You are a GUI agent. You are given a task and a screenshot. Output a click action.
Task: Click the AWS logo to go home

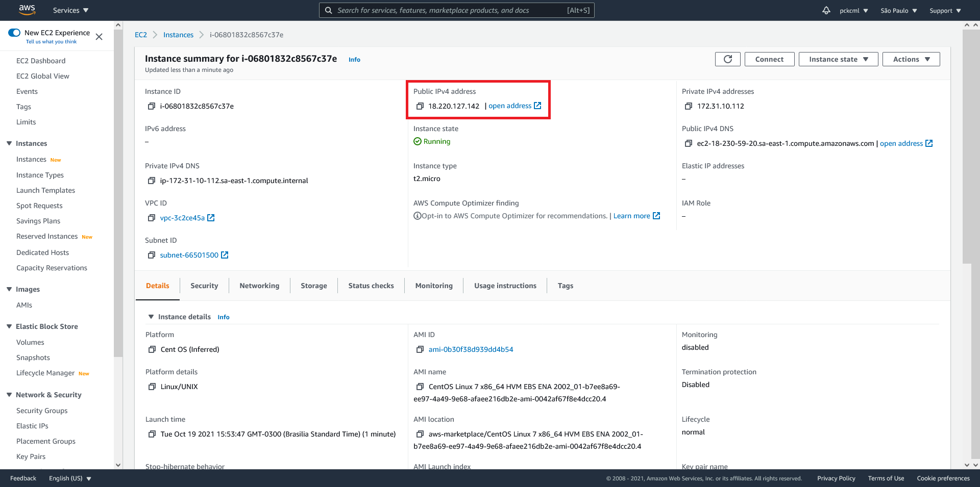[x=27, y=10]
